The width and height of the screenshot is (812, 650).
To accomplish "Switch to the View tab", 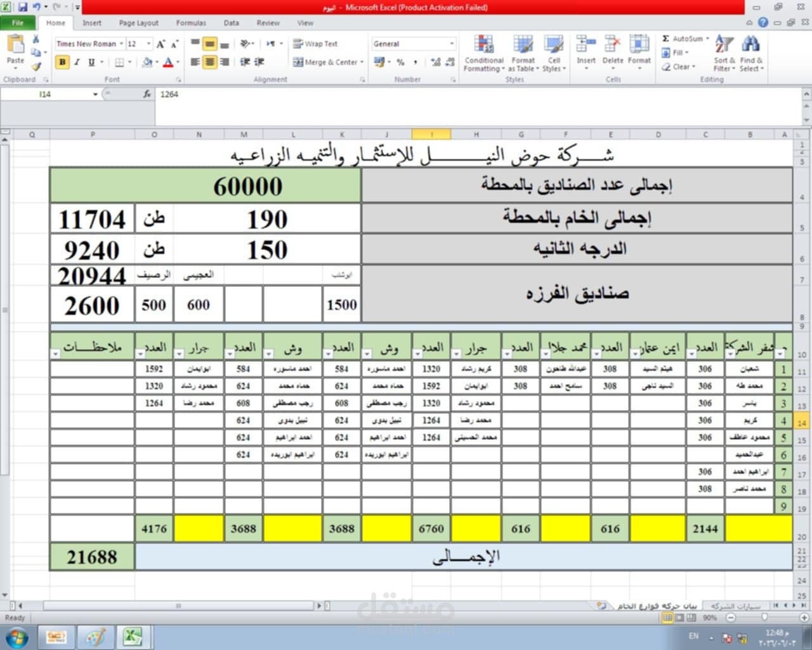I will pos(305,23).
